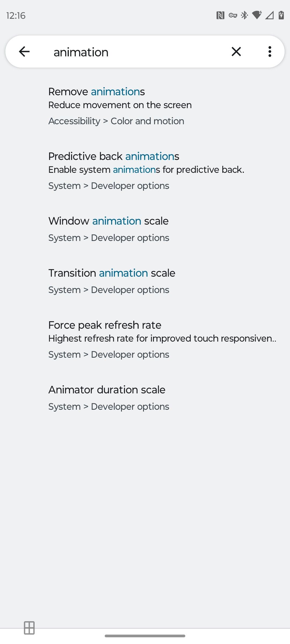Tap the Wi-Fi status bar icon

257,15
